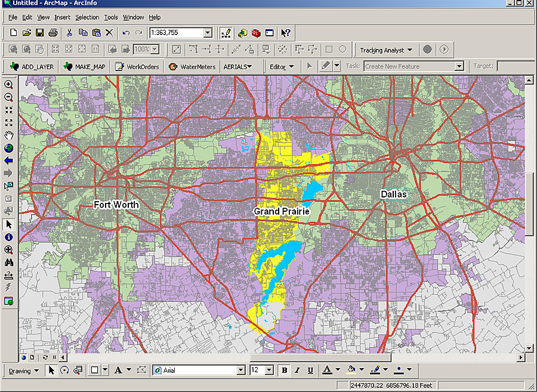The width and height of the screenshot is (537, 392).
Task: Select the Zoom In tool
Action: coord(9,85)
